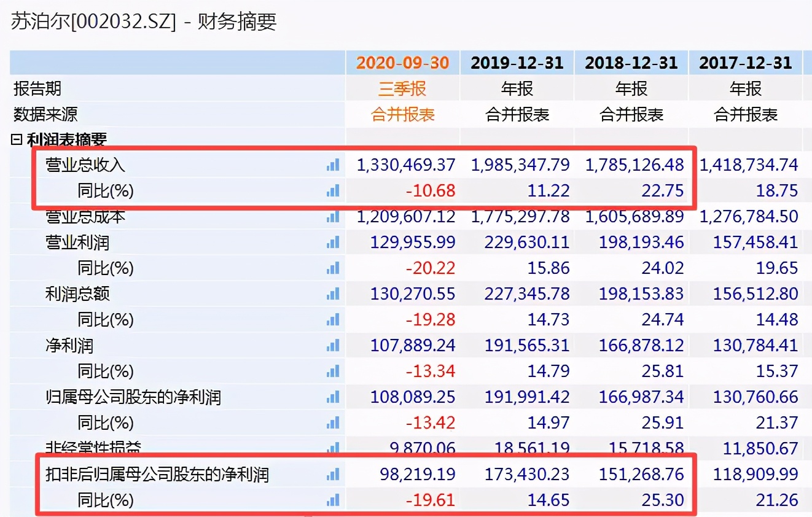Screen dimensions: 812x517
Task: Click the operating profit value 229,630.11
Action: (x=527, y=243)
